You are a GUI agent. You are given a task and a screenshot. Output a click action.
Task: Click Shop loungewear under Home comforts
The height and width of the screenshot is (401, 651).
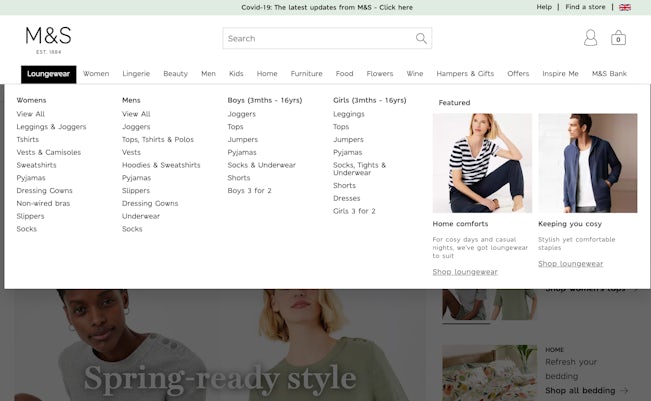[x=465, y=272]
